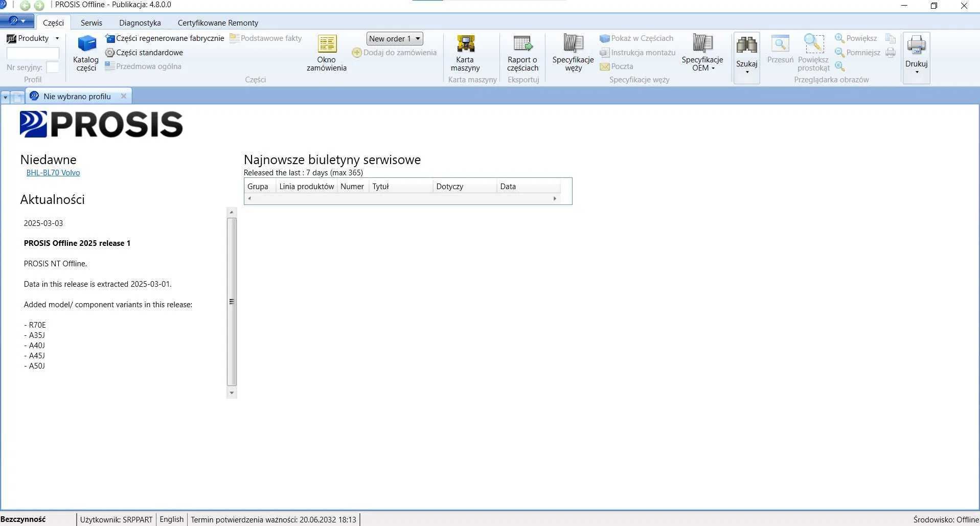The width and height of the screenshot is (980, 526).
Task: Expand the Szukaj search dropdown
Action: tap(747, 57)
